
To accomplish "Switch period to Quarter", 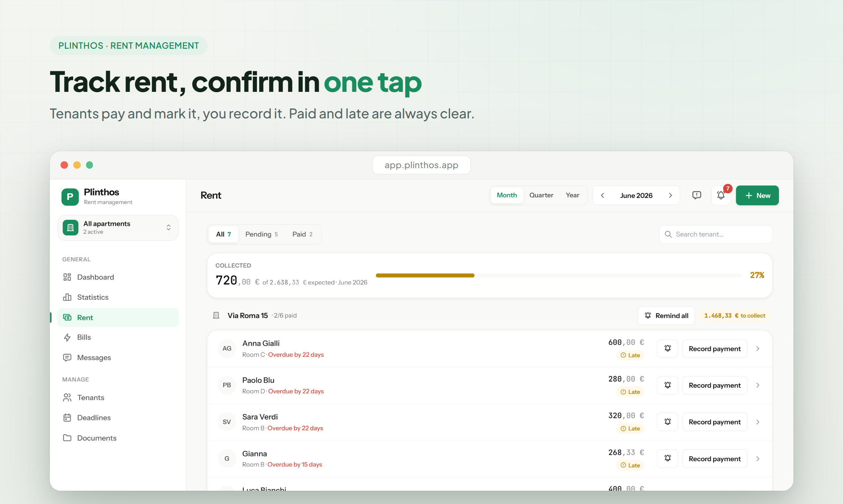I will pos(541,195).
